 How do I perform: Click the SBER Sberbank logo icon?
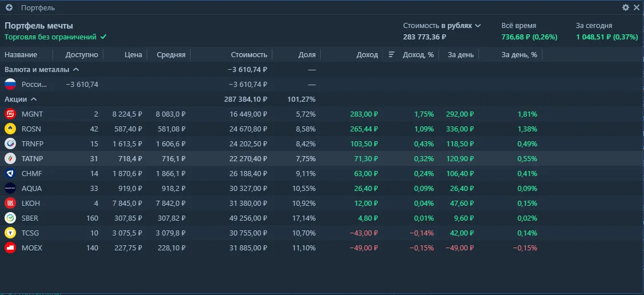coord(10,218)
